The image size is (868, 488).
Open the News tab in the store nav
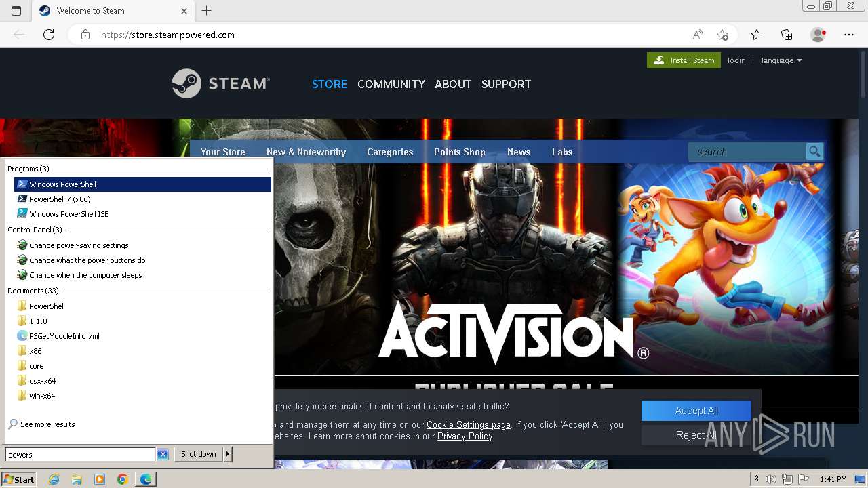click(519, 152)
